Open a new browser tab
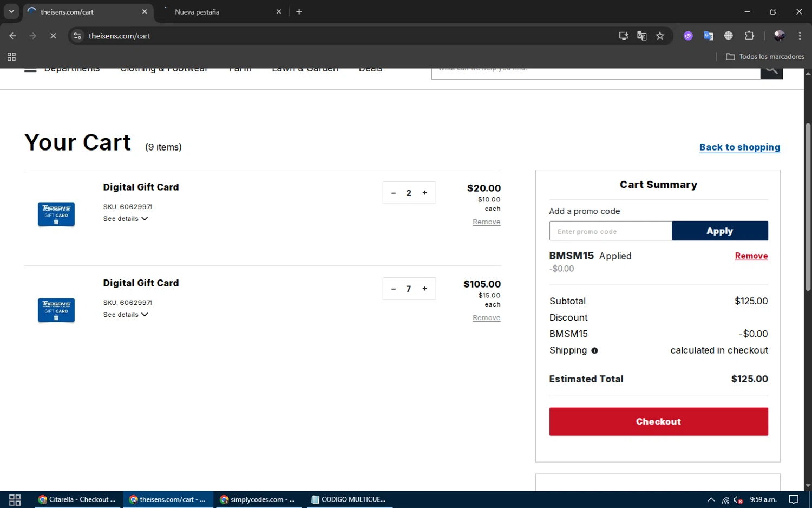 pos(299,11)
